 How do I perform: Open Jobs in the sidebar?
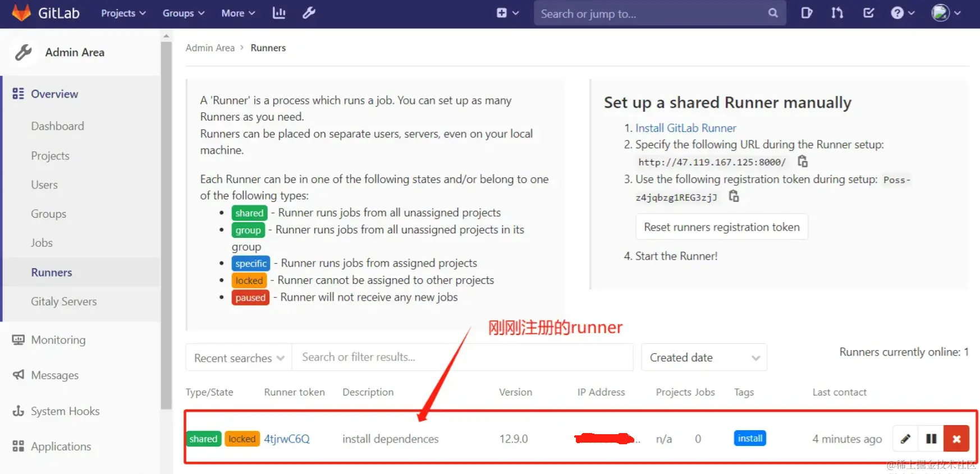pyautogui.click(x=42, y=243)
